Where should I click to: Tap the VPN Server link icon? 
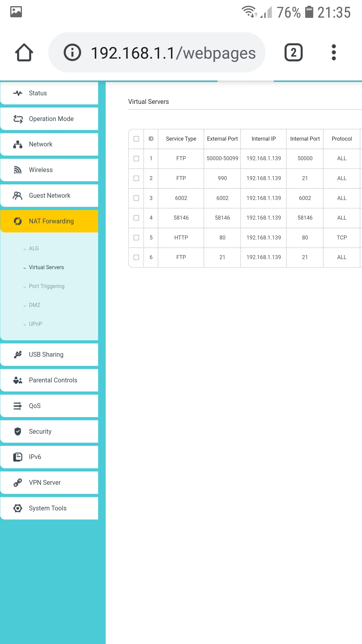(x=18, y=482)
